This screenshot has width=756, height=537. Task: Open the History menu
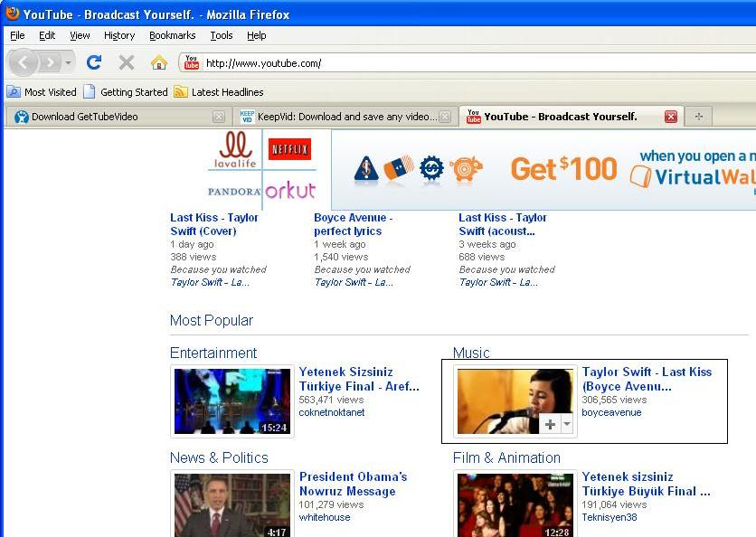[x=119, y=35]
